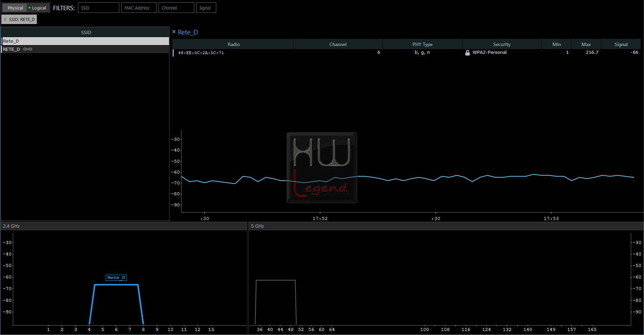644x335 pixels.
Task: Sort by PHY Type column header
Action: click(422, 44)
